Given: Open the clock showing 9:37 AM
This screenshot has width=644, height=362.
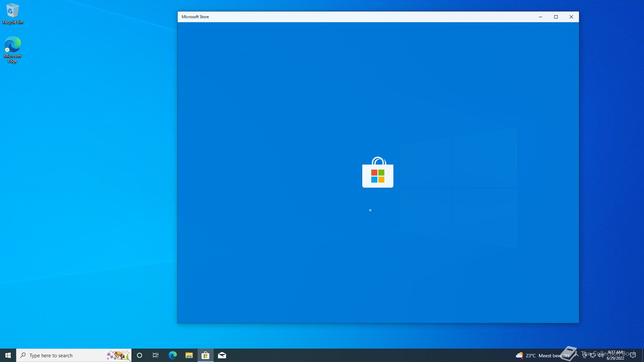Looking at the screenshot, I should tap(615, 355).
